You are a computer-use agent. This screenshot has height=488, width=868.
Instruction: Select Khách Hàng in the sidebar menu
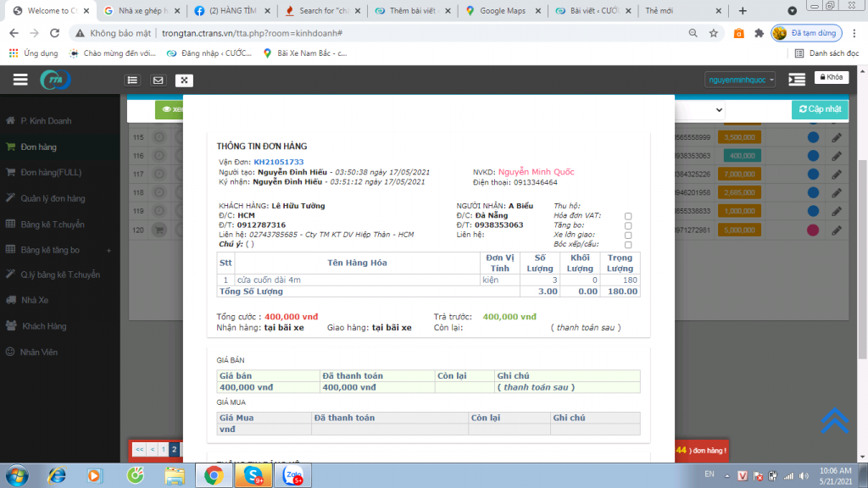44,326
